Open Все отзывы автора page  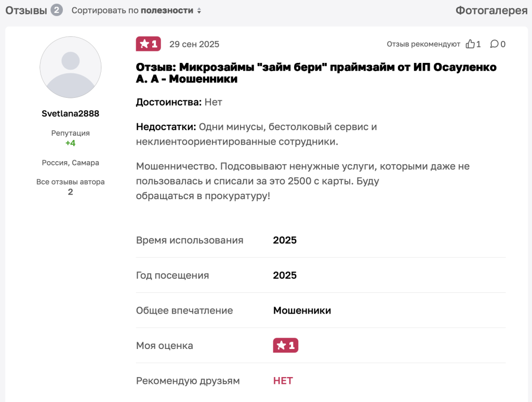(x=70, y=182)
